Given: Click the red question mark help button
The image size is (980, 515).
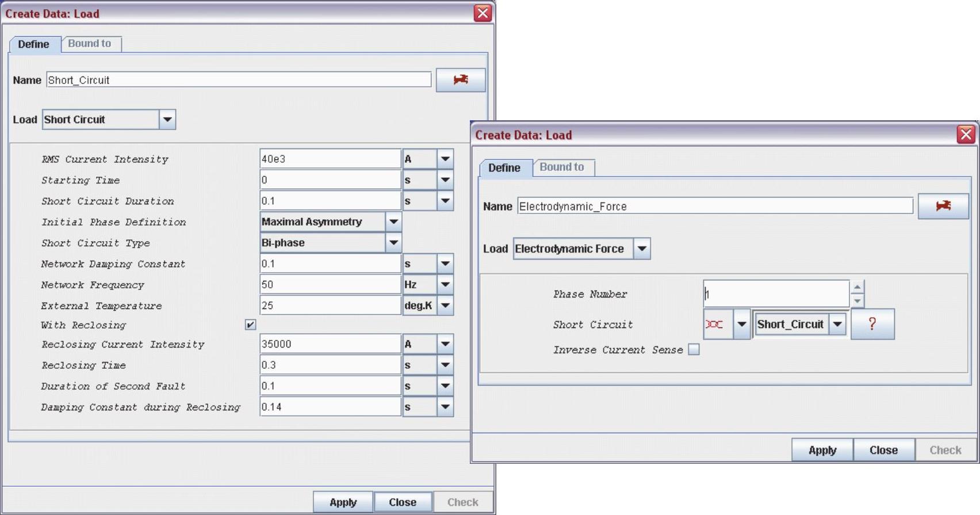Looking at the screenshot, I should [x=872, y=324].
